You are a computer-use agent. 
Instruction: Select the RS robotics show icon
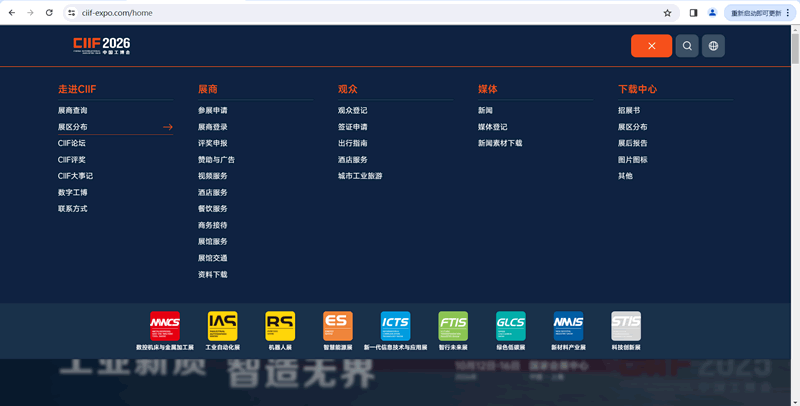click(280, 325)
